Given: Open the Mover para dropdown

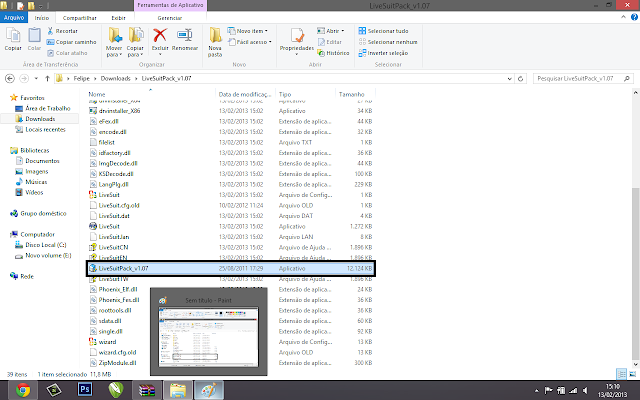Looking at the screenshot, I should tap(114, 42).
